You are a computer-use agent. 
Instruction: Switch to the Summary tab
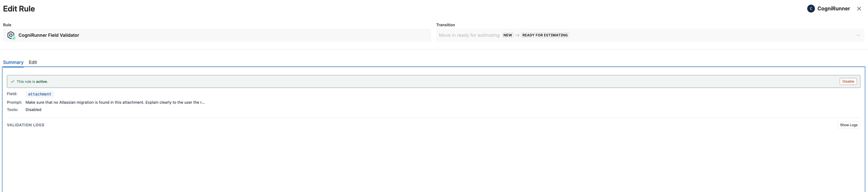click(x=13, y=62)
